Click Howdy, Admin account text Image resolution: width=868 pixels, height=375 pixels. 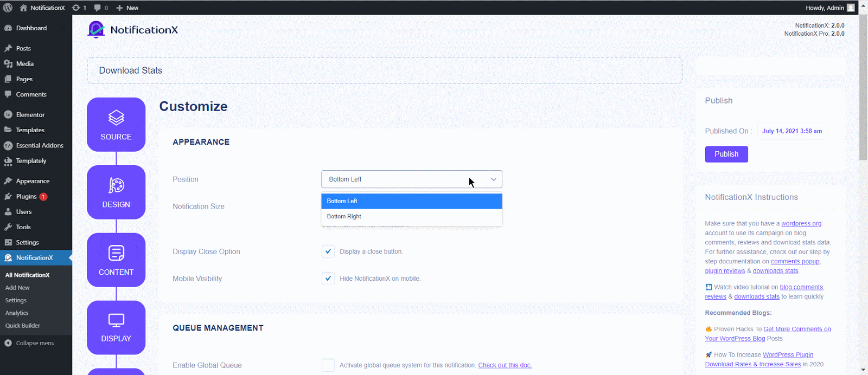[825, 8]
